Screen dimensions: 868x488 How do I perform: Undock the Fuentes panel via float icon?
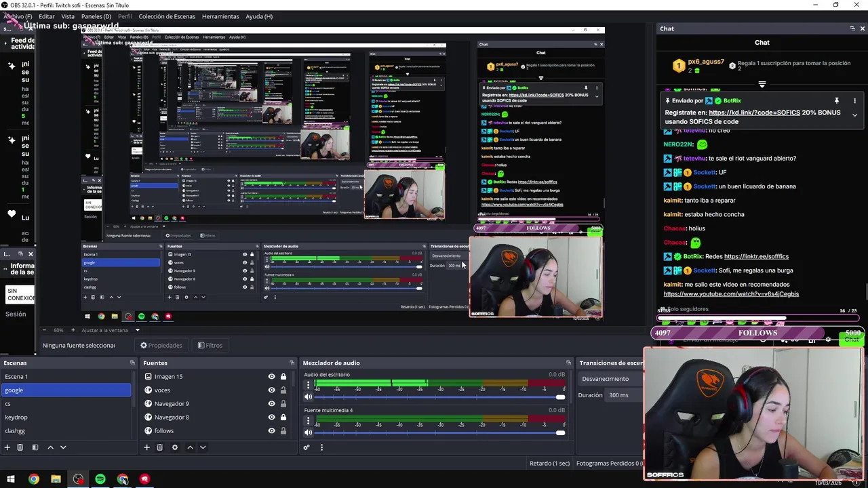tap(292, 363)
